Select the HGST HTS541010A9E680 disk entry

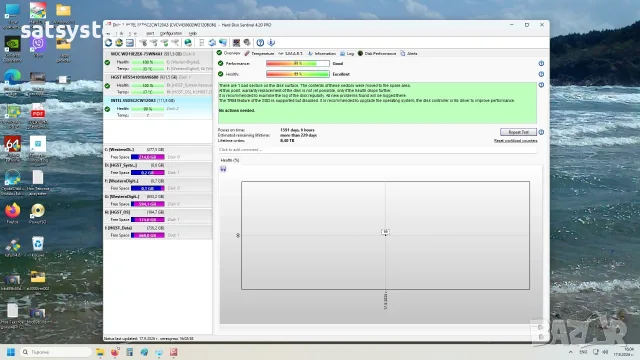tap(158, 84)
